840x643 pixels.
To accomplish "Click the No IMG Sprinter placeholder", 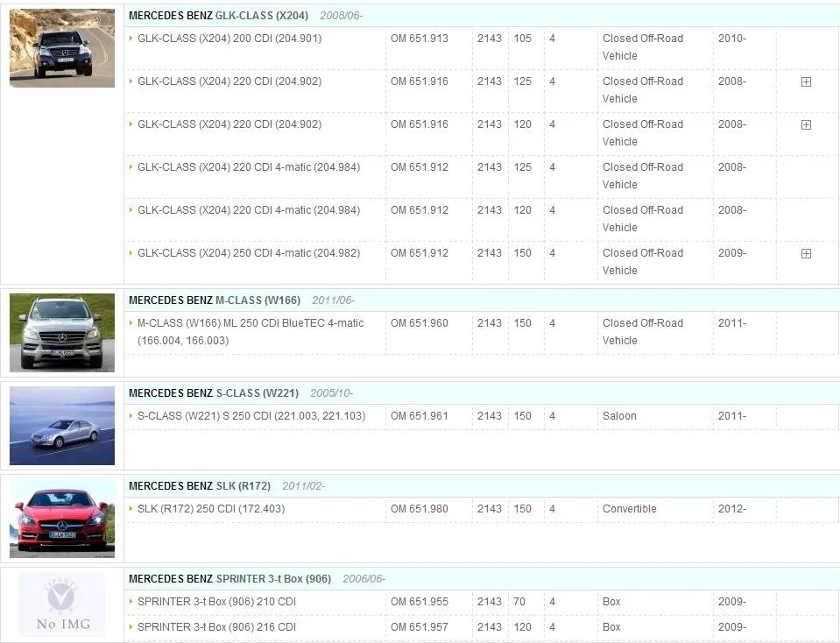I will pyautogui.click(x=62, y=604).
